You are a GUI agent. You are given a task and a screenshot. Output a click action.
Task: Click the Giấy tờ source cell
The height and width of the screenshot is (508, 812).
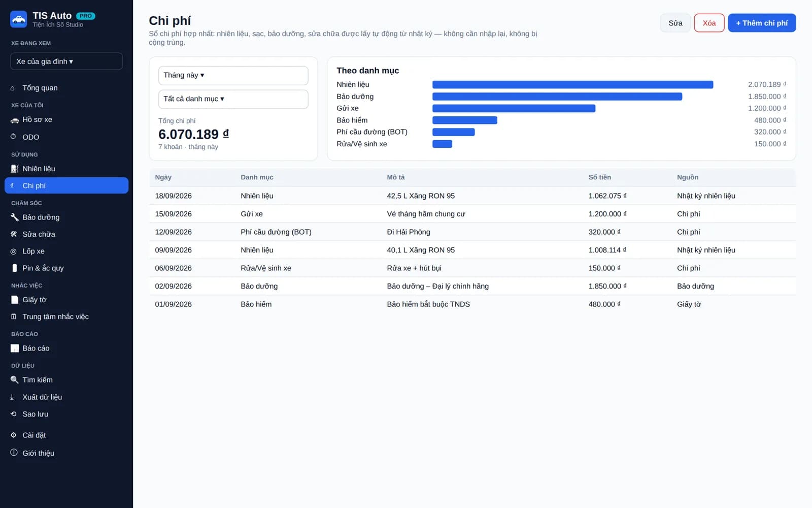pyautogui.click(x=689, y=304)
